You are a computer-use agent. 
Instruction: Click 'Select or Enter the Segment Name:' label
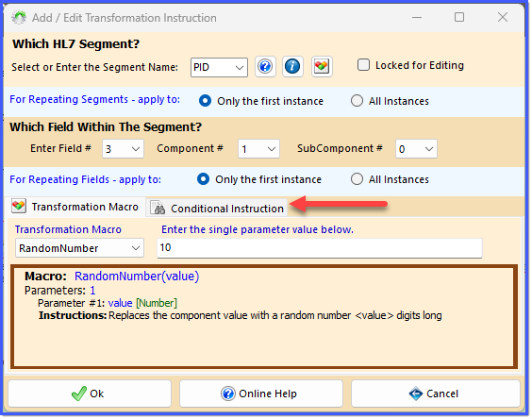click(x=94, y=67)
